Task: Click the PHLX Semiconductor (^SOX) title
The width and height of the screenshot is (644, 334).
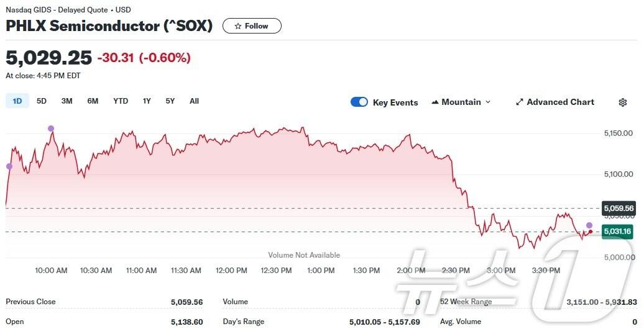Action: 109,26
